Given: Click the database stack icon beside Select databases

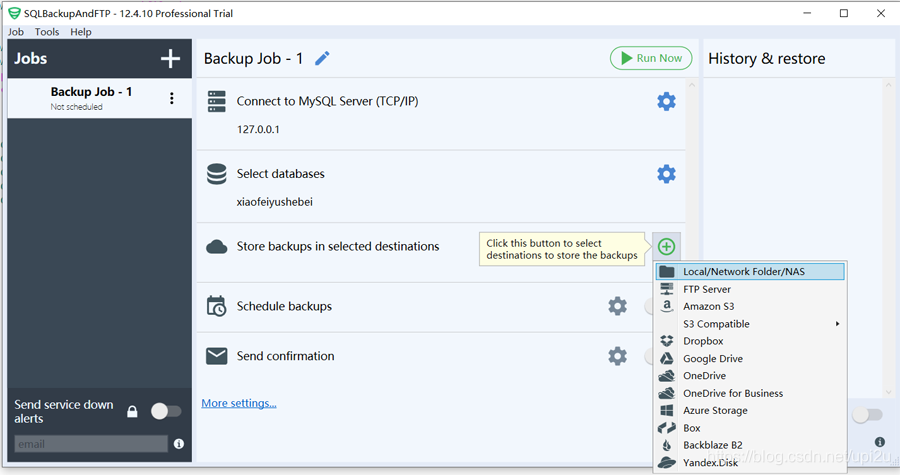Looking at the screenshot, I should [x=216, y=174].
